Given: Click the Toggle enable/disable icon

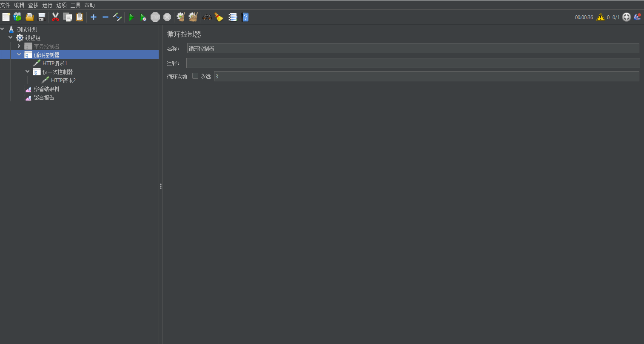Looking at the screenshot, I should click(x=117, y=17).
